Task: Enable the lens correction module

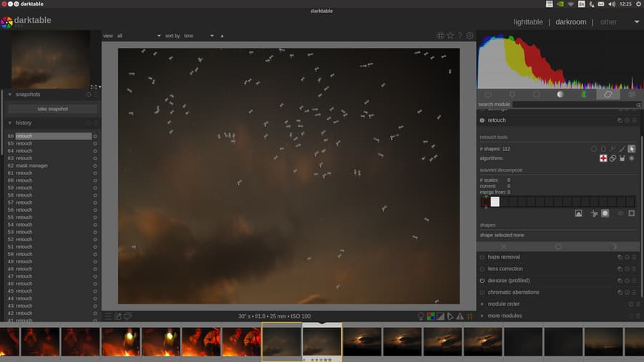Action: pos(482,269)
